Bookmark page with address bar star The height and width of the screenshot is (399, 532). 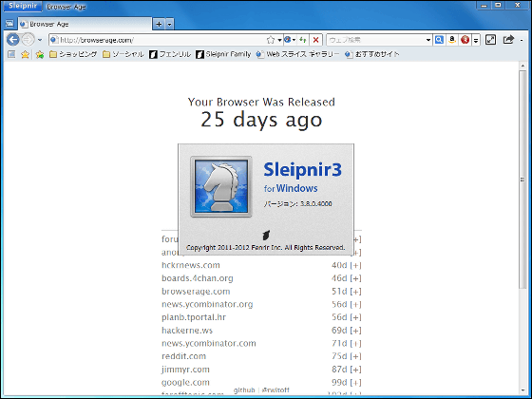coord(271,40)
